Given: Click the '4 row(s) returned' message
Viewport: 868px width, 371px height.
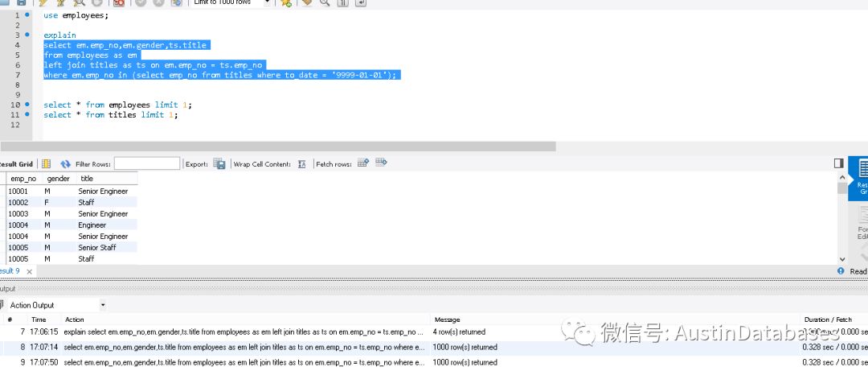Looking at the screenshot, I should click(x=460, y=332).
